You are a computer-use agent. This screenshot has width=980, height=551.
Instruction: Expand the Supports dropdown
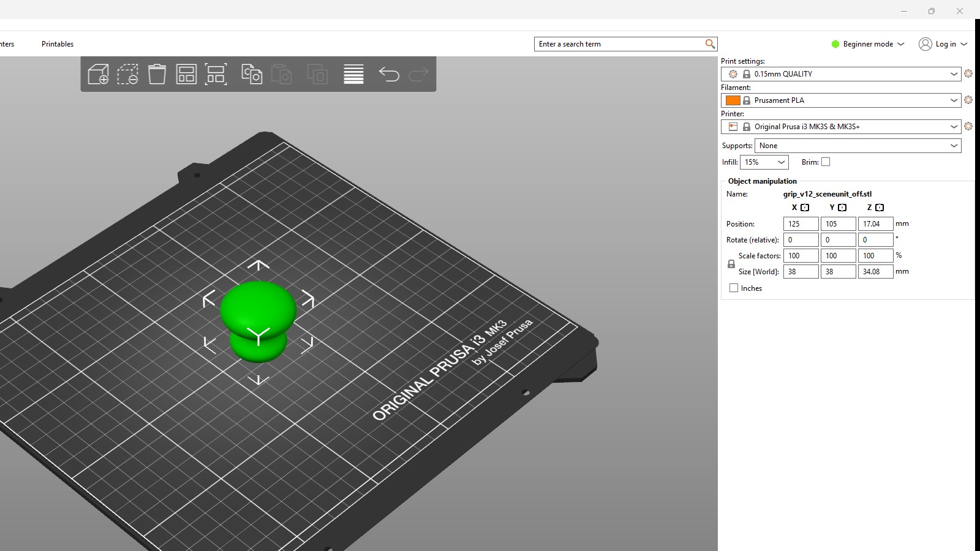coord(858,146)
